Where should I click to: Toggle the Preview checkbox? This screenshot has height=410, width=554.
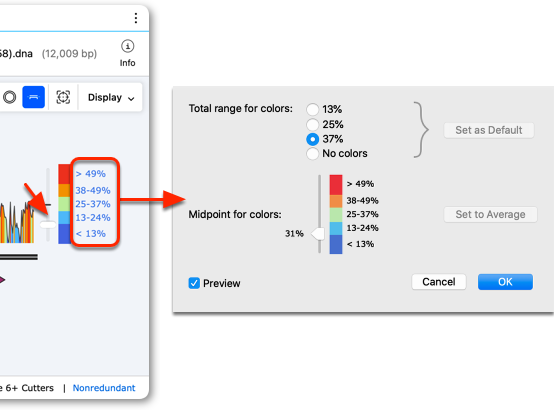pyautogui.click(x=194, y=283)
